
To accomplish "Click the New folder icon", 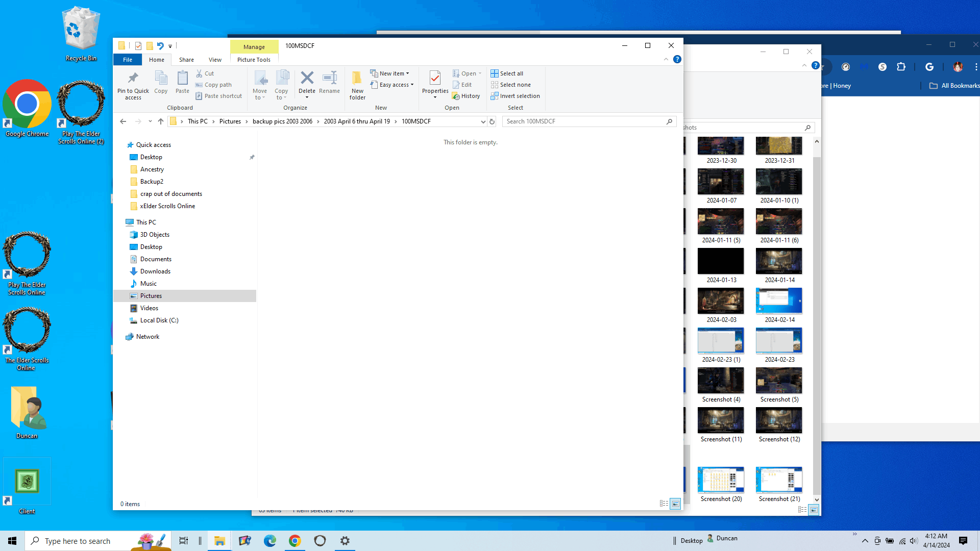I will click(357, 79).
